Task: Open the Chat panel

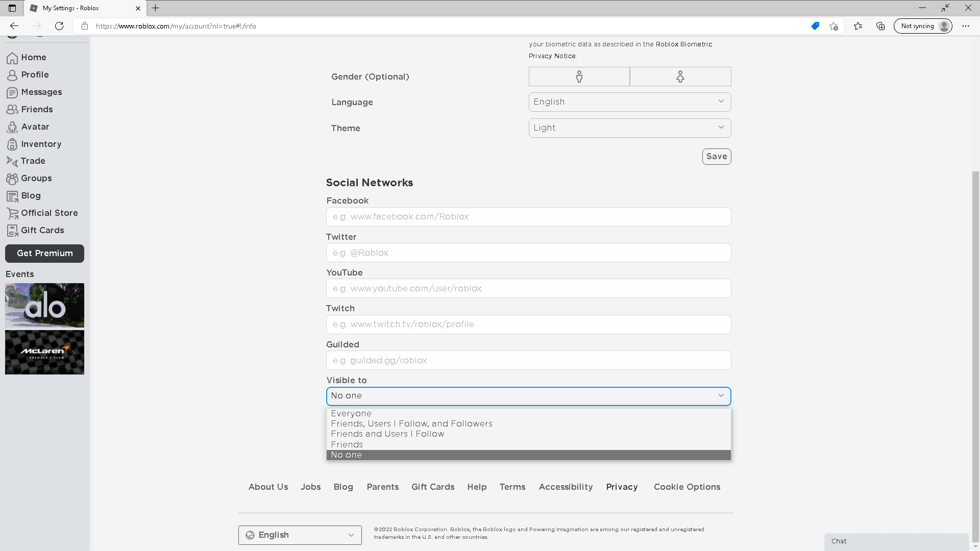Action: (896, 541)
